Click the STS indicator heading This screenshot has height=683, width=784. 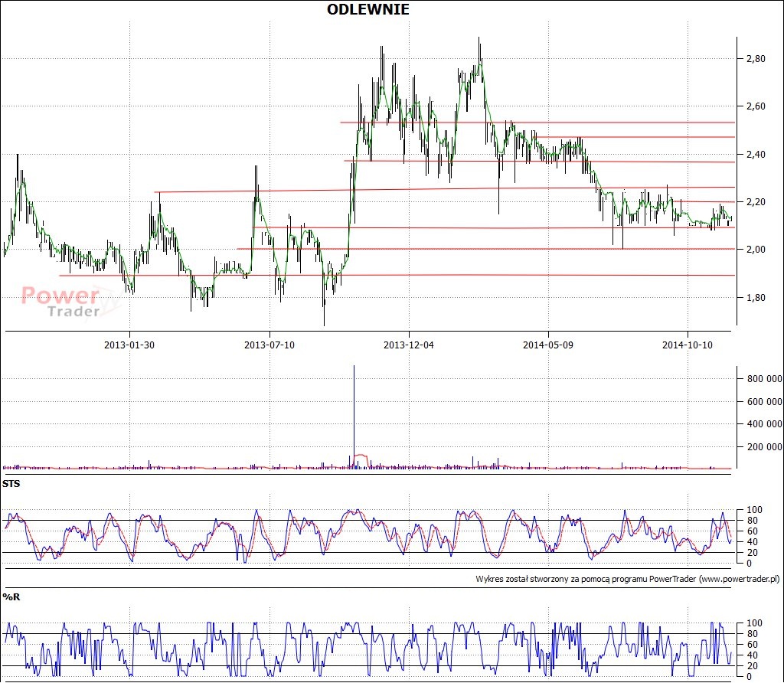(11, 483)
